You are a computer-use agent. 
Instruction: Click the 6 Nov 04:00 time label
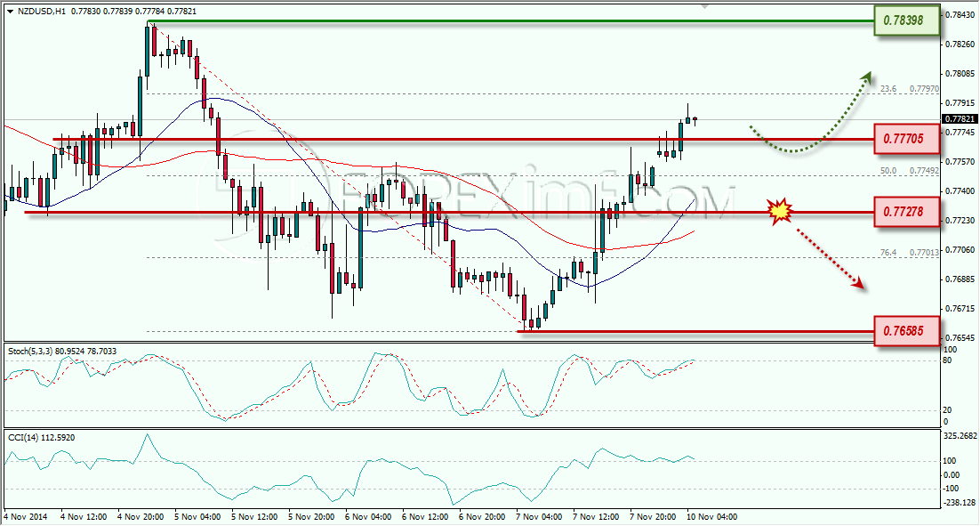[368, 516]
